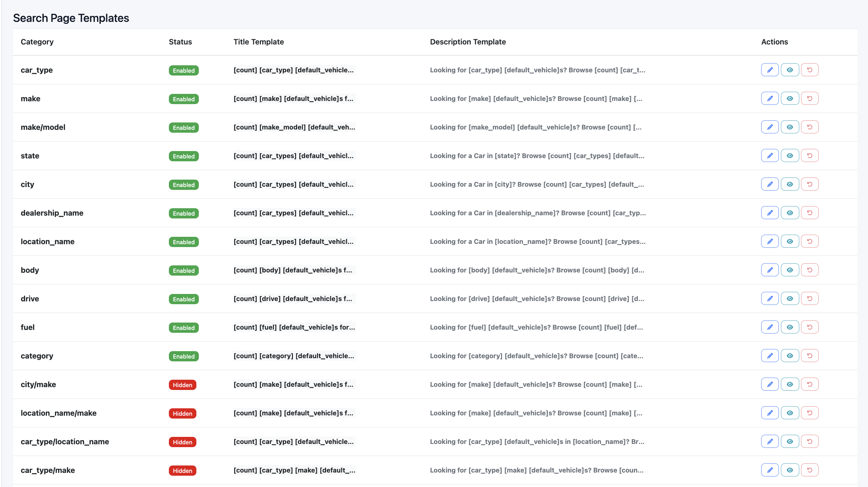Reset the make/model template
The height and width of the screenshot is (487, 868).
[x=809, y=127]
